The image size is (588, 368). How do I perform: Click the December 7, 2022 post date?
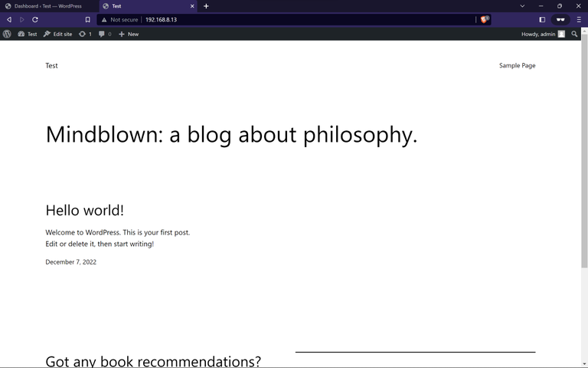[x=71, y=261]
